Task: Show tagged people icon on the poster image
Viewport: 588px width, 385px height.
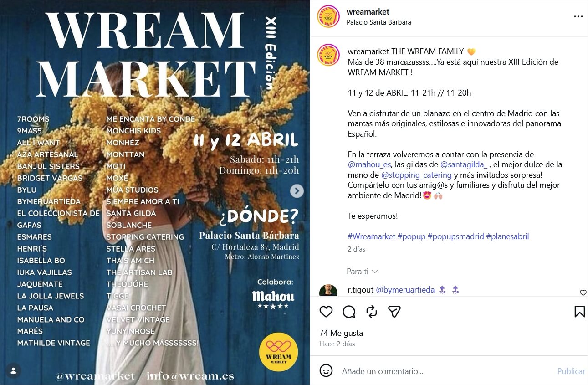Action: point(14,370)
